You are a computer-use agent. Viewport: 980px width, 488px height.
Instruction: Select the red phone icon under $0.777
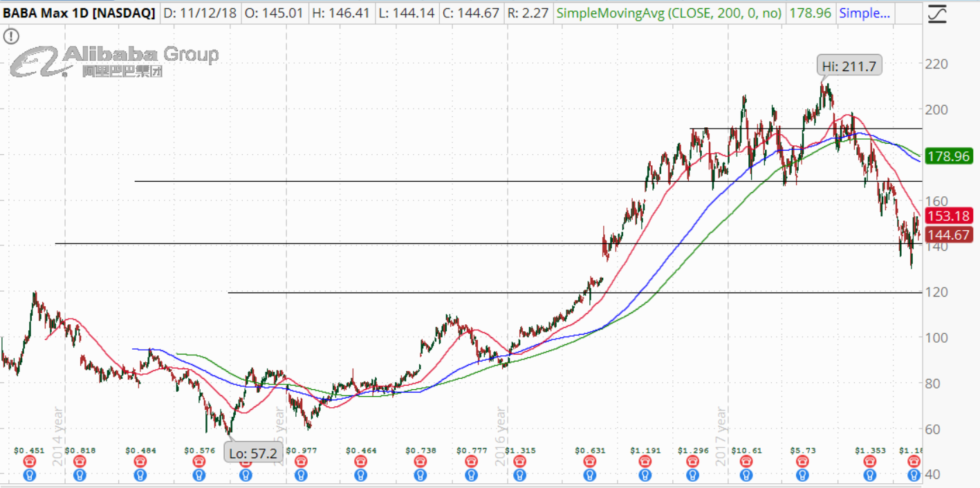click(x=470, y=462)
